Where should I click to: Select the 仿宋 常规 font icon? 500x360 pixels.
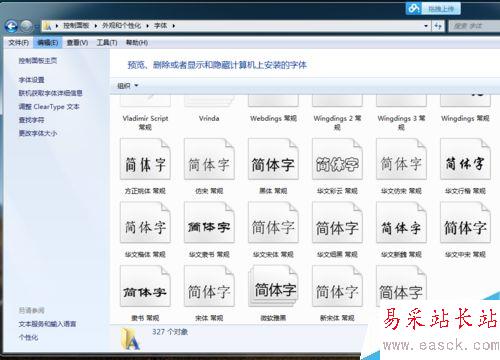(209, 159)
